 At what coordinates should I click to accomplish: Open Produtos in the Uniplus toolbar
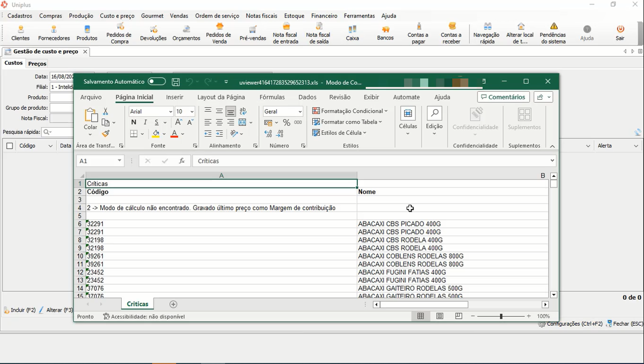tap(87, 33)
